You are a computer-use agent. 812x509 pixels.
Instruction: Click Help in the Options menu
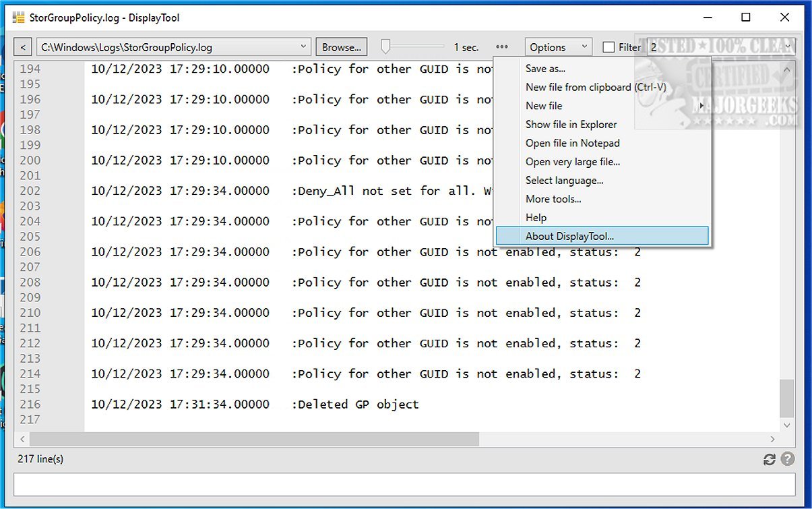[x=602, y=218]
